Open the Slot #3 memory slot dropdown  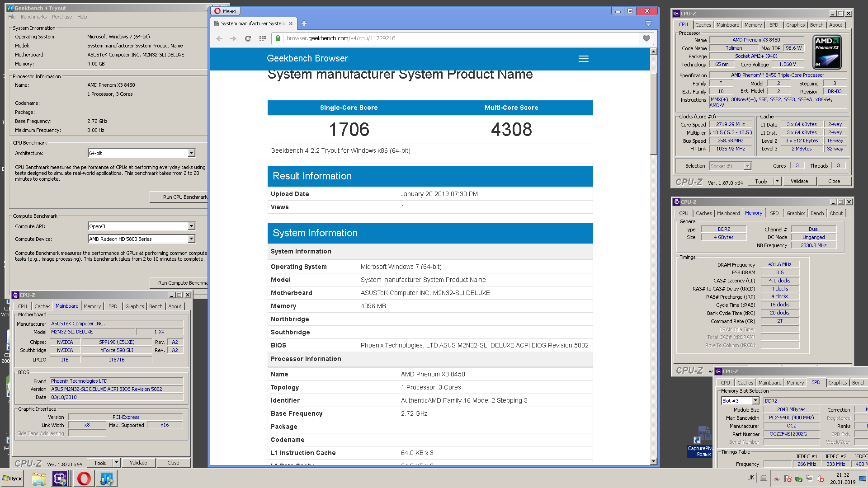tap(755, 401)
